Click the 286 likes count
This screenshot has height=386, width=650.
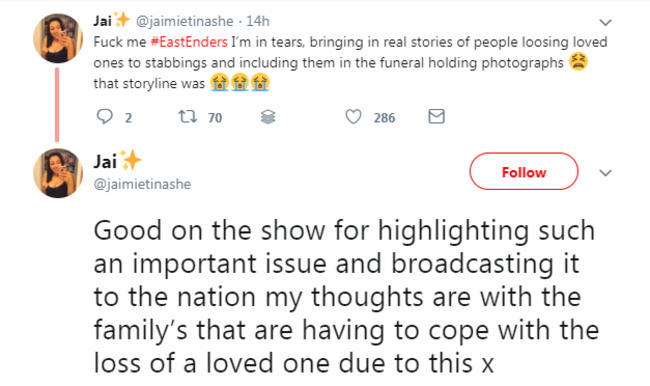tap(384, 118)
